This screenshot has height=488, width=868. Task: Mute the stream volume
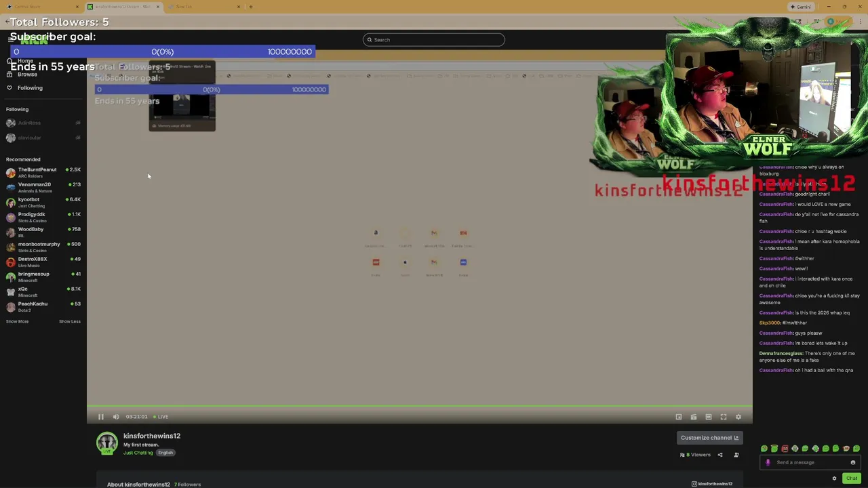click(116, 417)
